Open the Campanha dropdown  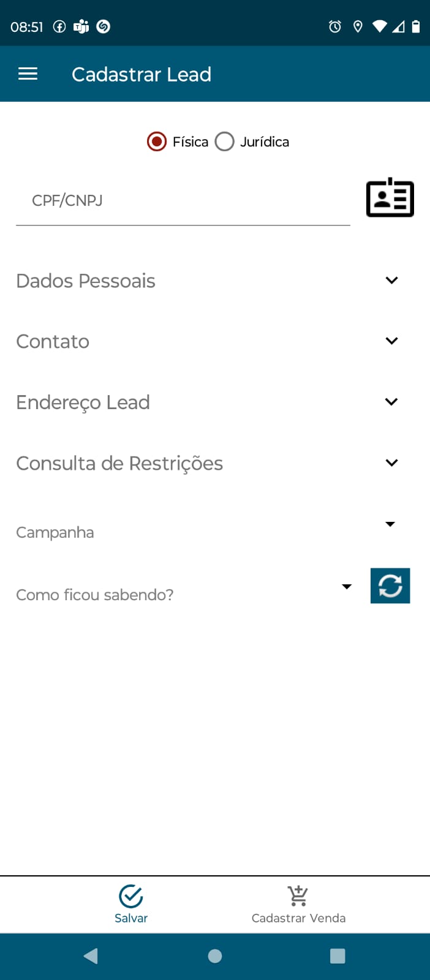coord(390,524)
